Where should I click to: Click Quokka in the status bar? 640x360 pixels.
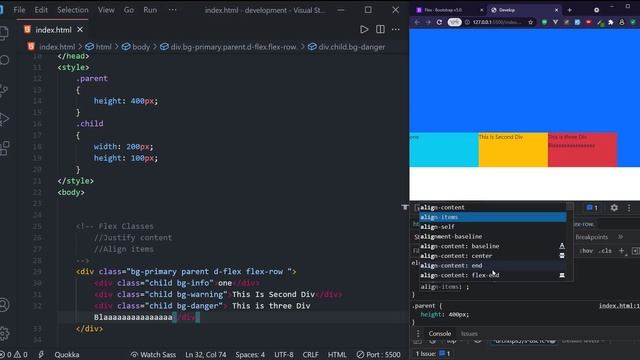67,355
